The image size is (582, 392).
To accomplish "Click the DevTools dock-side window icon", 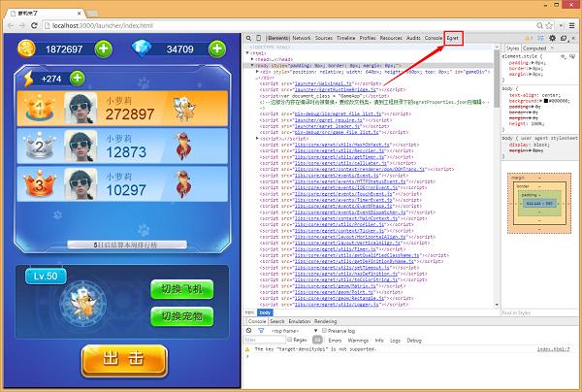I will click(564, 38).
